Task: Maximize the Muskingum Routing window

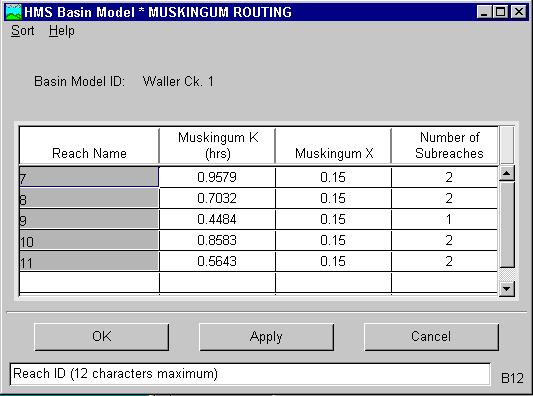Action: (500, 12)
